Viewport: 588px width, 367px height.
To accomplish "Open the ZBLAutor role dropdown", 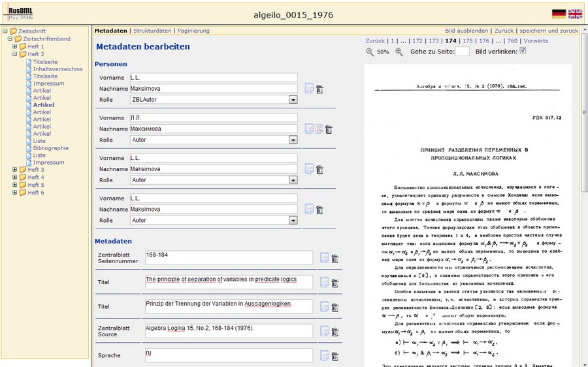I will 293,100.
